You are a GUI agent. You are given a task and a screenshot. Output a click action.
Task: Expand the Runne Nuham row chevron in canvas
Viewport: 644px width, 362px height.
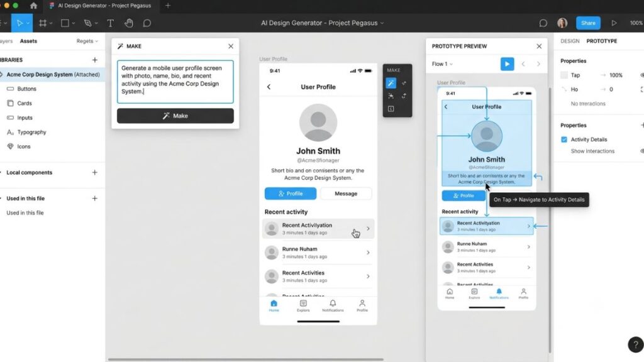click(x=368, y=253)
